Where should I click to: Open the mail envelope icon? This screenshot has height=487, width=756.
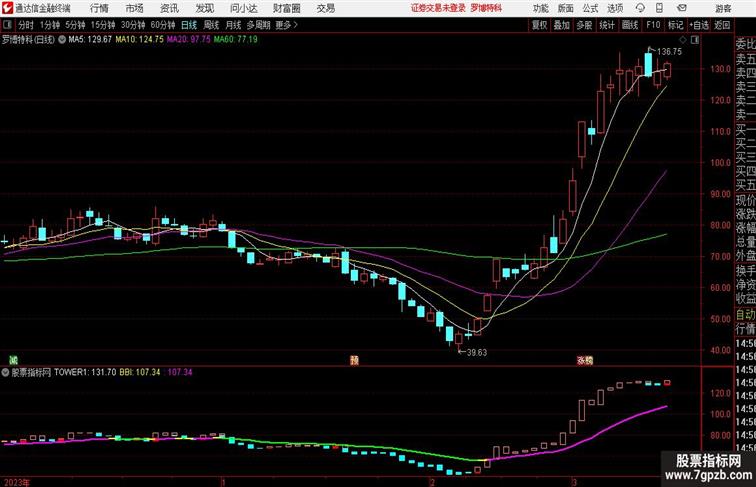click(x=682, y=8)
